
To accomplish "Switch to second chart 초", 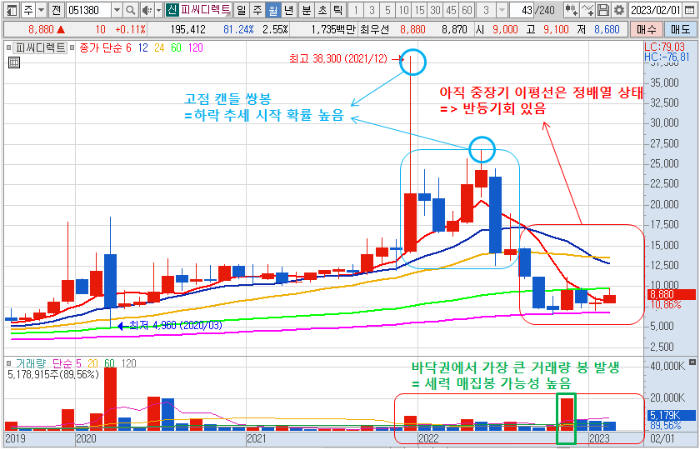I will pyautogui.click(x=322, y=10).
